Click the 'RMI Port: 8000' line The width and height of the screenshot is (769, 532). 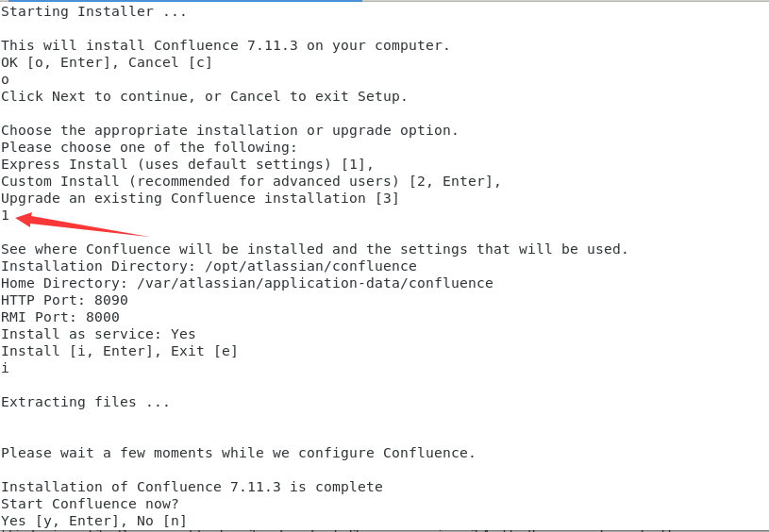(59, 317)
